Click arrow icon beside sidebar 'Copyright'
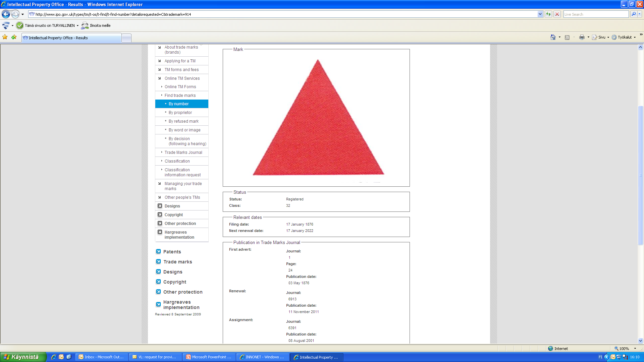This screenshot has width=644, height=362. pyautogui.click(x=160, y=215)
